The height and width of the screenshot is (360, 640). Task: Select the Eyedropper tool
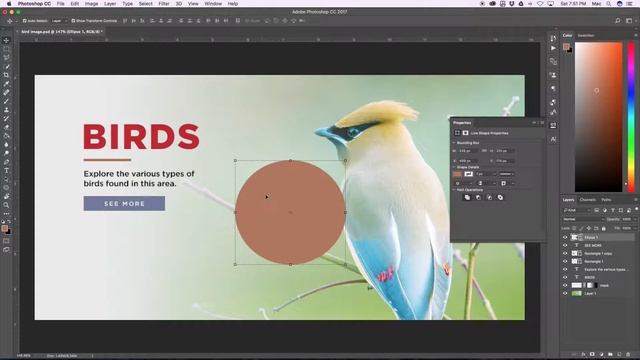6,84
